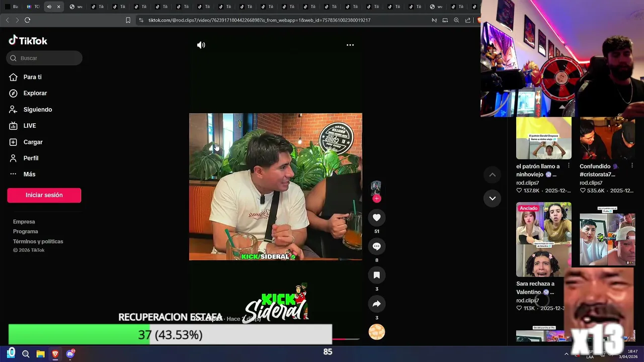Open options for 'el patrón llamo' video
644x362 pixels.
pyautogui.click(x=569, y=166)
